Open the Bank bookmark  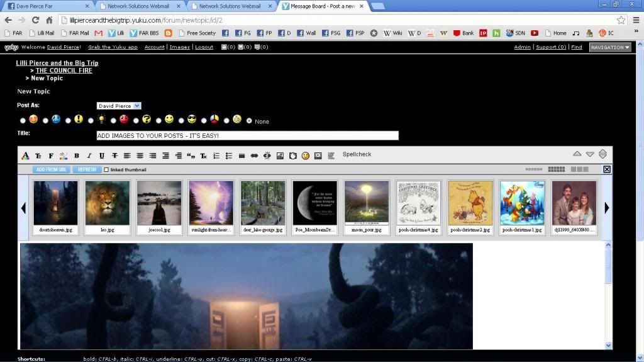click(464, 33)
